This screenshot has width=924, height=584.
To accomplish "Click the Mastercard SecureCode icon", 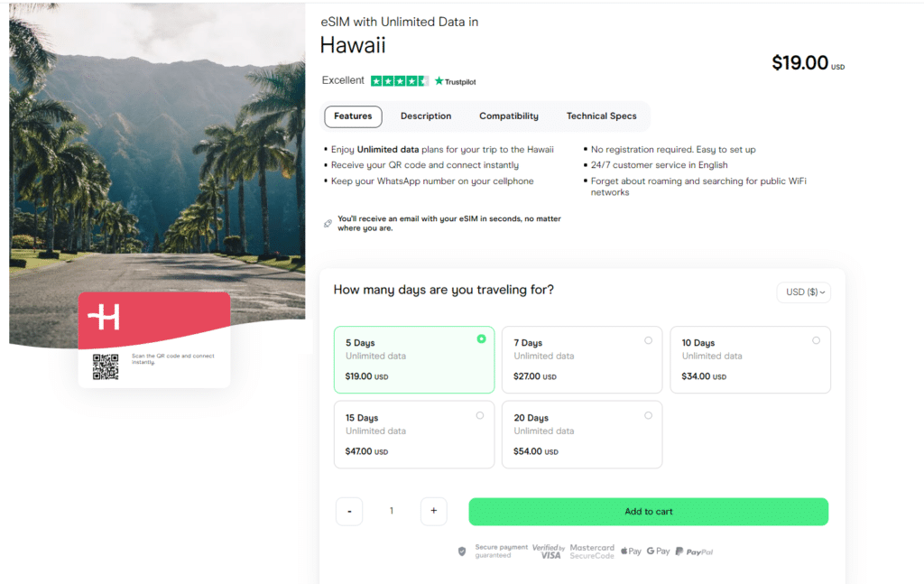I will coord(592,550).
